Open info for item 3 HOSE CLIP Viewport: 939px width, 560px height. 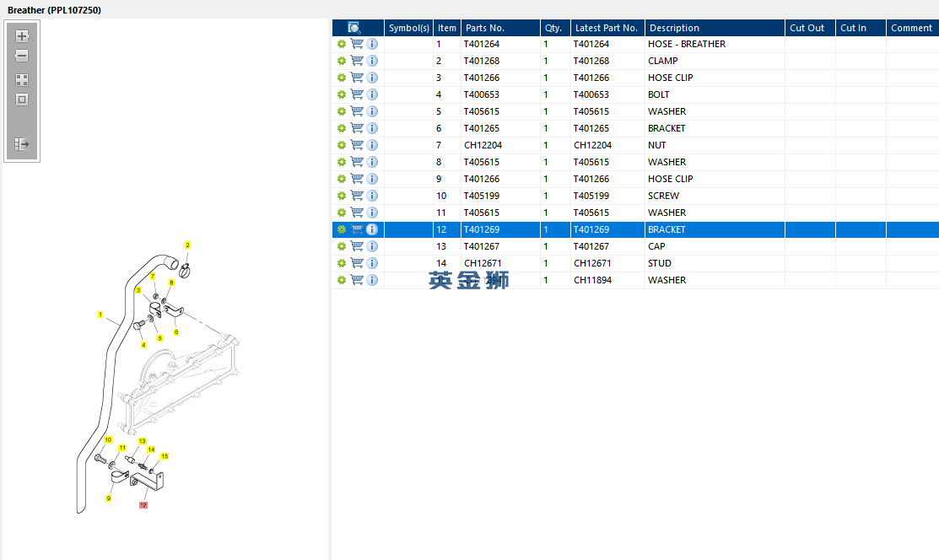372,78
